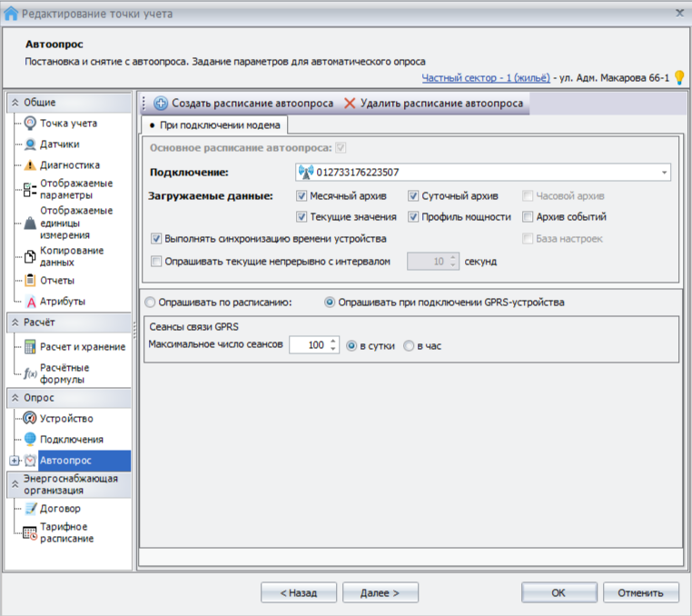Image resolution: width=692 pixels, height=616 pixels.
Task: Switch to При подключении модема tab
Action: (213, 125)
